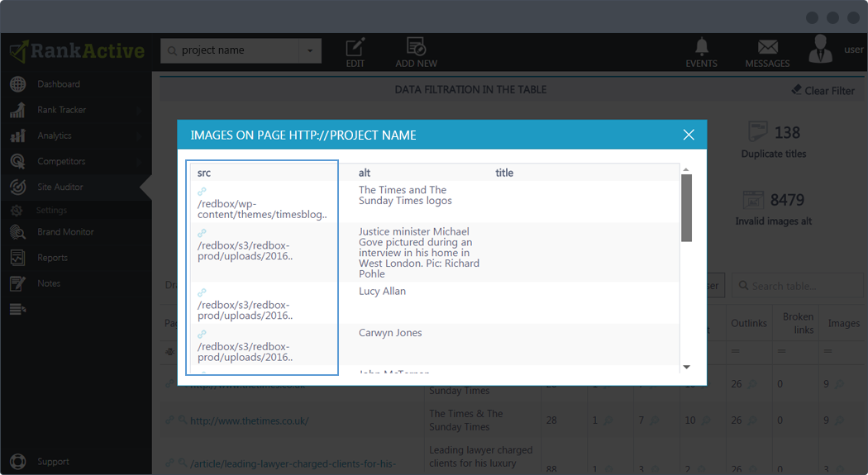868x475 pixels.
Task: Click the Rank Tracker chart icon
Action: click(17, 110)
